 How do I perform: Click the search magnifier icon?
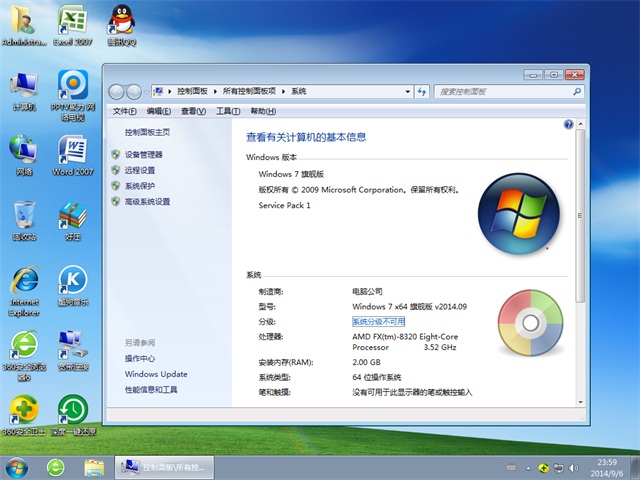pos(577,91)
